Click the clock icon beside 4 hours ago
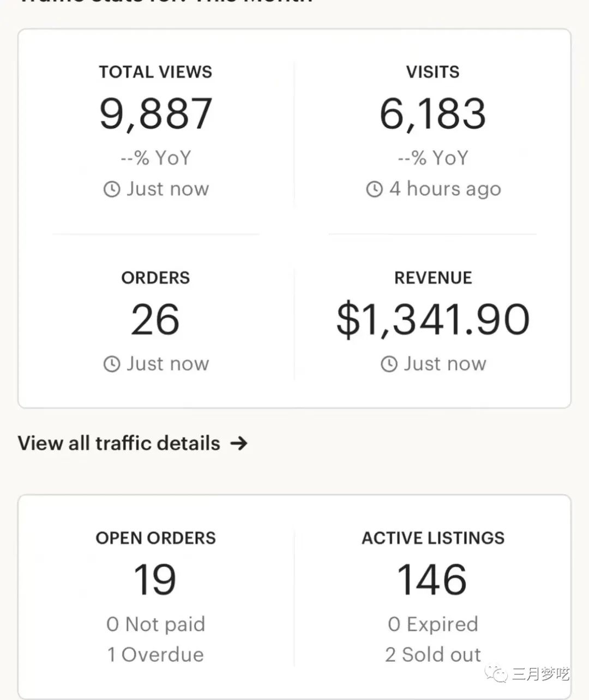589x700 pixels. tap(374, 189)
